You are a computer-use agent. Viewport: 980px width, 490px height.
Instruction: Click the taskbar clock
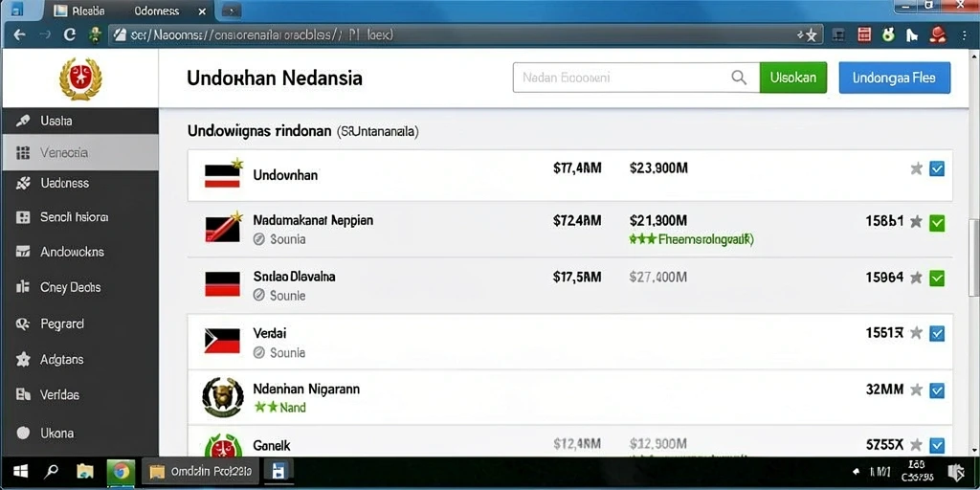[x=918, y=472]
